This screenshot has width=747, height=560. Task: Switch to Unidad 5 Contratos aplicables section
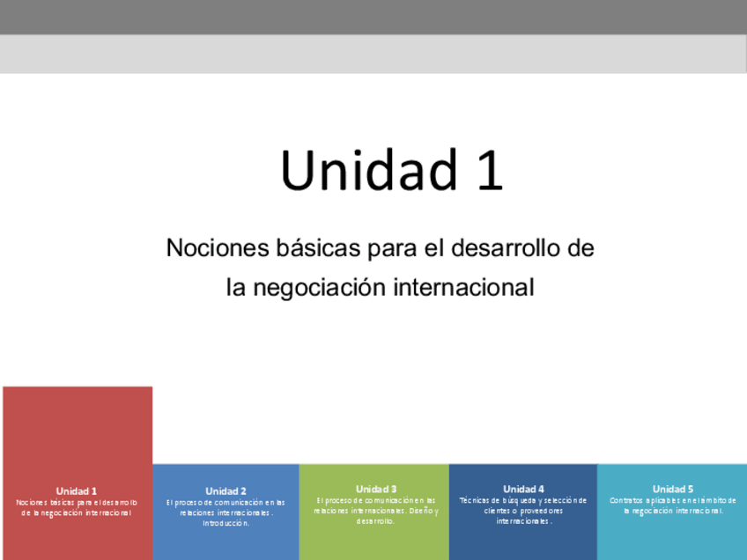click(674, 509)
